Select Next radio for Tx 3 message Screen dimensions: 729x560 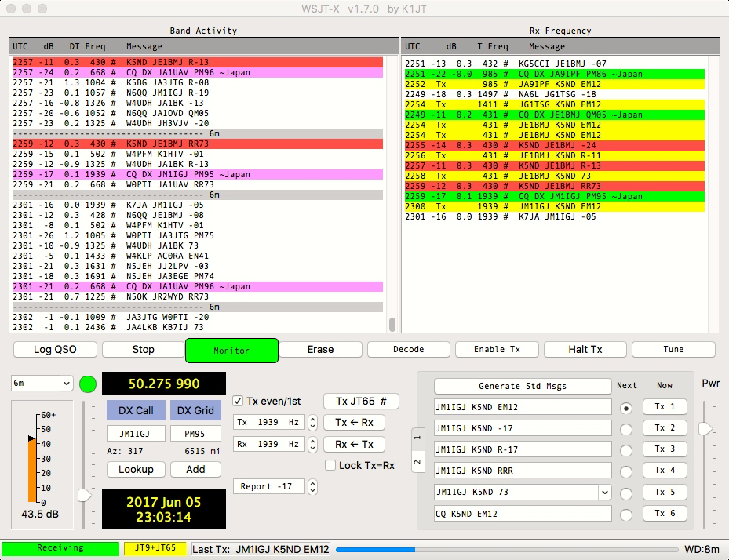[626, 450]
